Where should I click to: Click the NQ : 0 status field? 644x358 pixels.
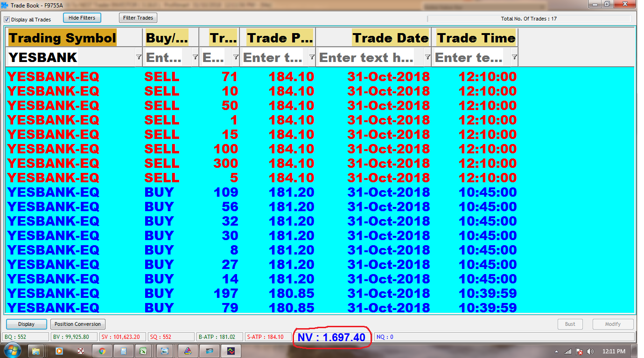(x=504, y=337)
